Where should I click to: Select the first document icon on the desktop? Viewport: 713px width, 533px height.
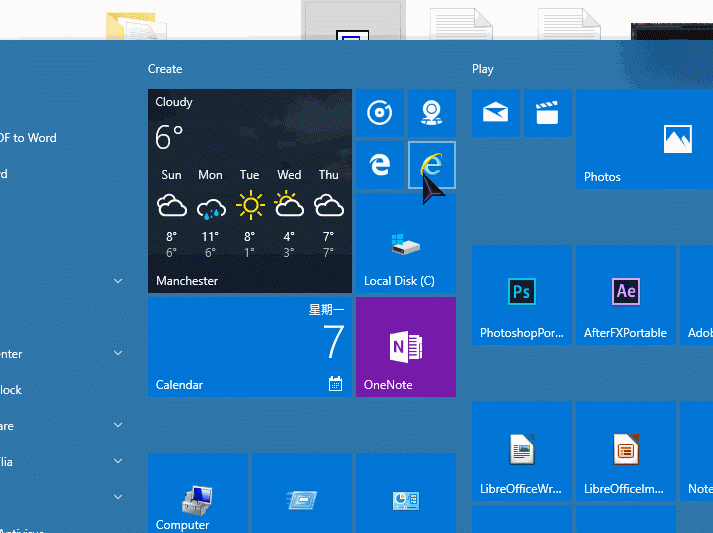(461, 24)
